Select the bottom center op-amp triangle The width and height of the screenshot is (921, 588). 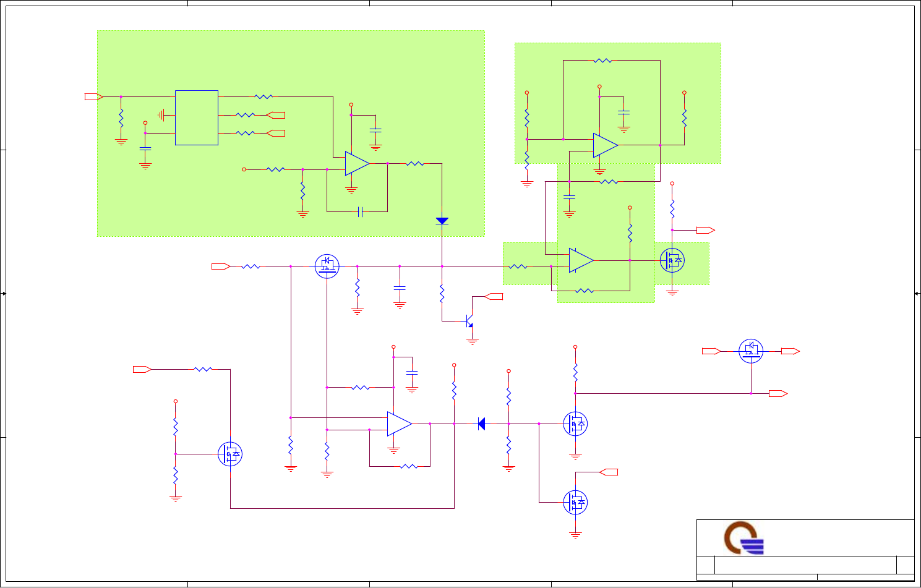[x=400, y=424]
